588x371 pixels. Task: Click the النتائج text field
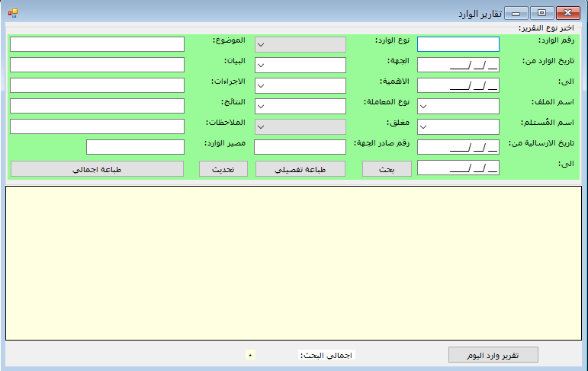point(97,106)
